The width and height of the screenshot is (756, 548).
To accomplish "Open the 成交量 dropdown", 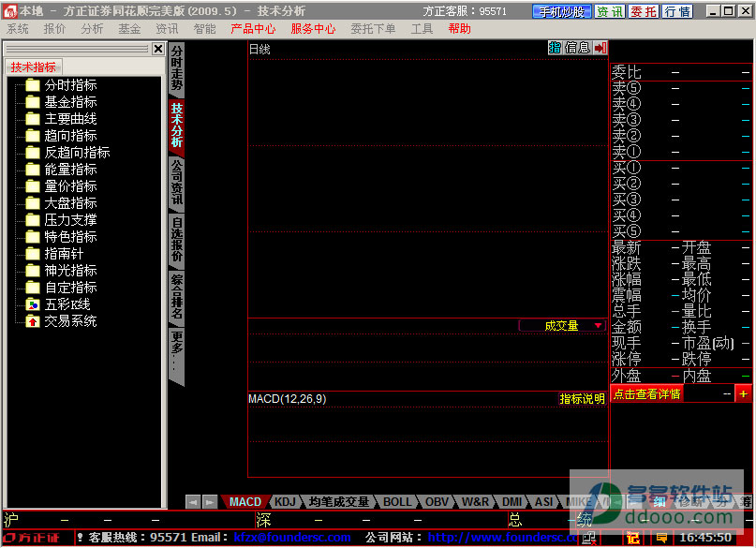I will pyautogui.click(x=562, y=326).
